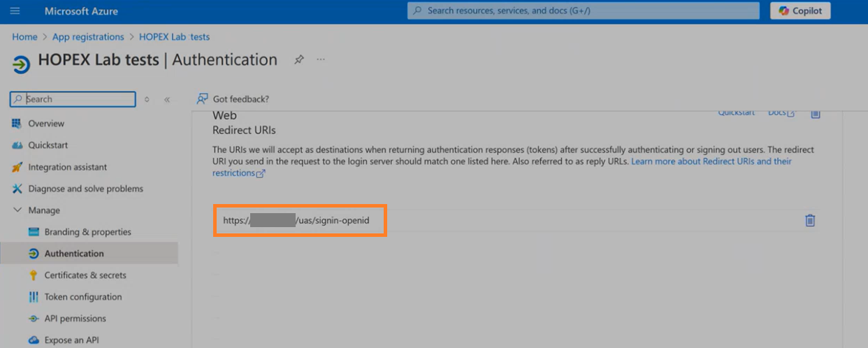
Task: Click the Overview grid icon
Action: click(x=17, y=124)
